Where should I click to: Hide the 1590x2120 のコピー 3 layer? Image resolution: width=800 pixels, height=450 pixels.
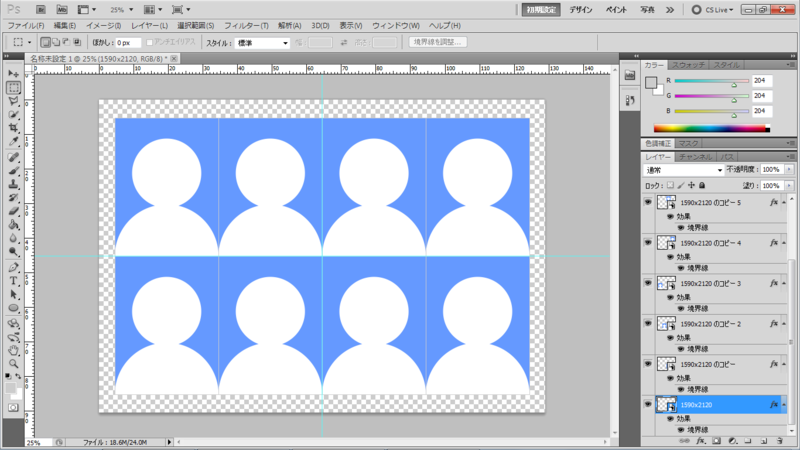[648, 283]
